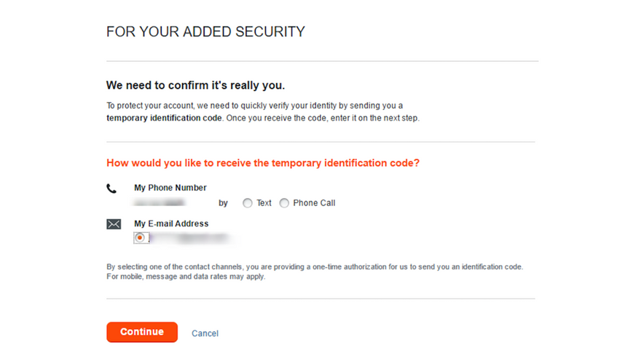Click the blurred e-mail address text
Screen dimensions: 641x364
click(191, 238)
